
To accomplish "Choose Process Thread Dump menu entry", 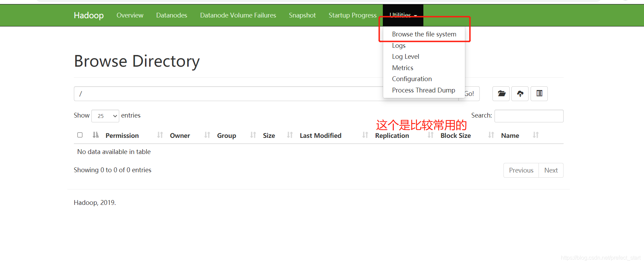I will pyautogui.click(x=423, y=90).
